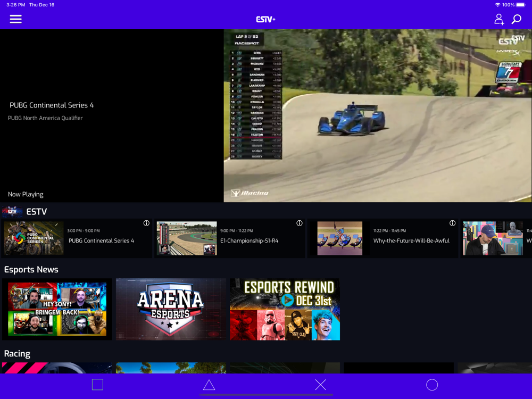Viewport: 532px width, 399px height.
Task: Tap the Now Playing label
Action: point(26,194)
